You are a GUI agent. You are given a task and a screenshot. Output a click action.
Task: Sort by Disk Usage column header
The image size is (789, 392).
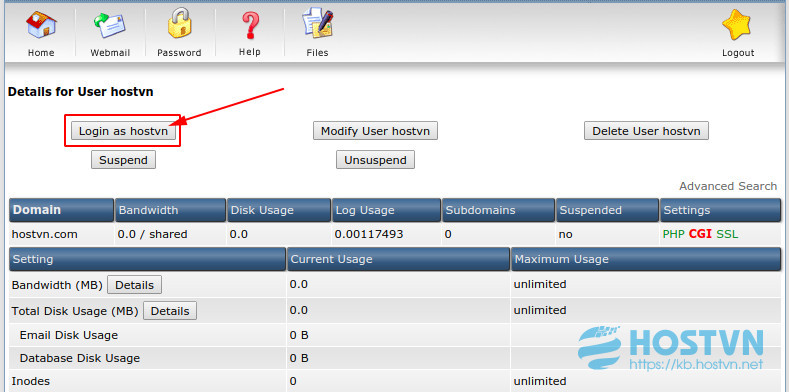point(279,210)
